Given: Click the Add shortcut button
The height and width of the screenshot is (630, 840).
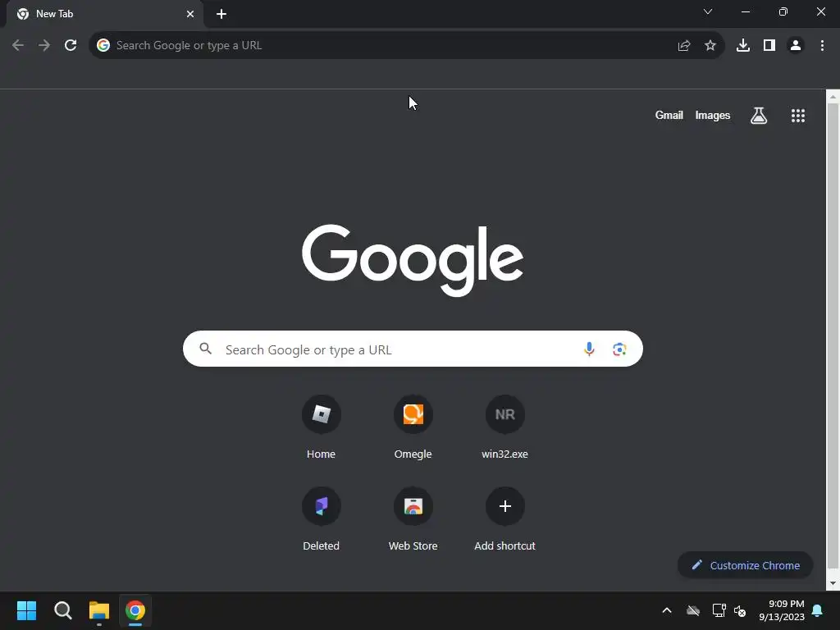Looking at the screenshot, I should (x=504, y=519).
